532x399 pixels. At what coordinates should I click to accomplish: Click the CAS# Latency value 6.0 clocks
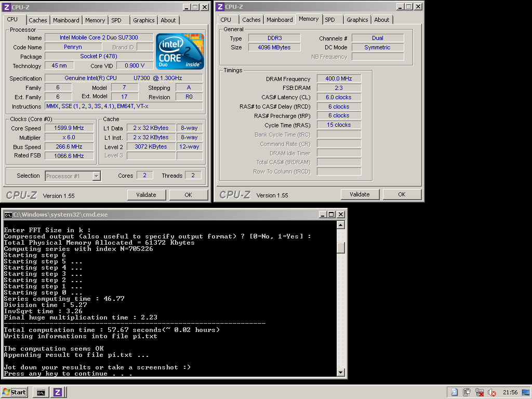point(339,97)
